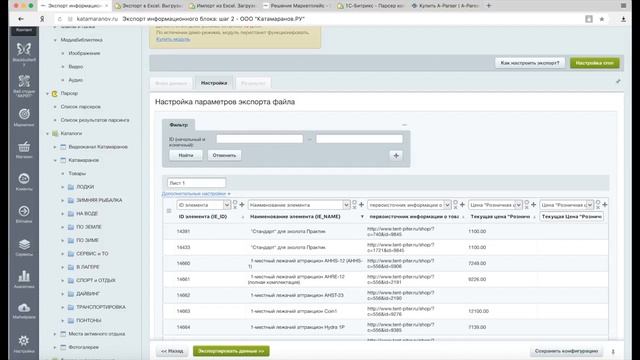The height and width of the screenshot is (360, 640).
Task: Pin the settings panel using the pin icon
Action: (618, 82)
